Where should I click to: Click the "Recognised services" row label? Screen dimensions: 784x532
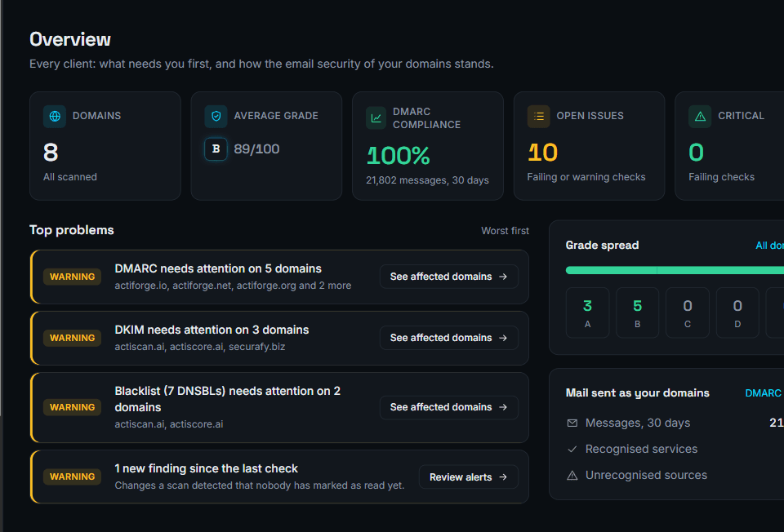click(642, 449)
